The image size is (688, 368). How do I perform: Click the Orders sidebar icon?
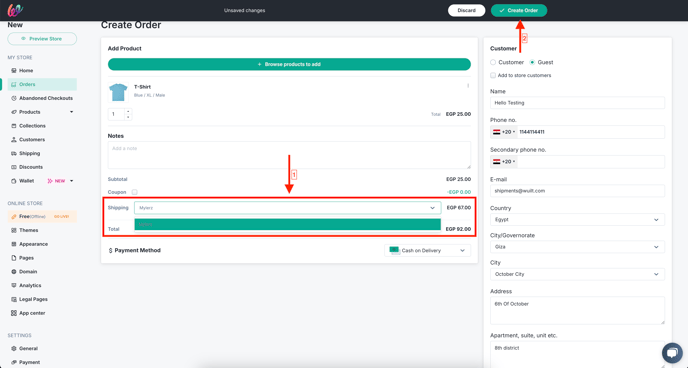point(14,84)
